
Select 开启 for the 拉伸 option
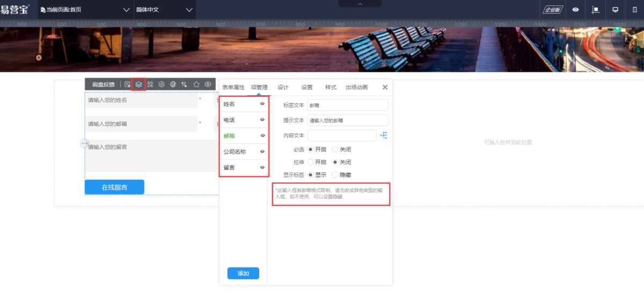(311, 162)
